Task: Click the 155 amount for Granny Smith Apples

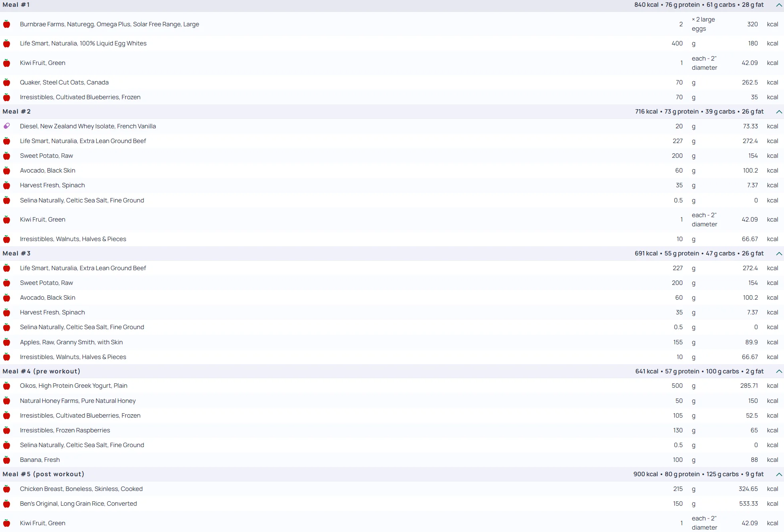Action: [678, 342]
